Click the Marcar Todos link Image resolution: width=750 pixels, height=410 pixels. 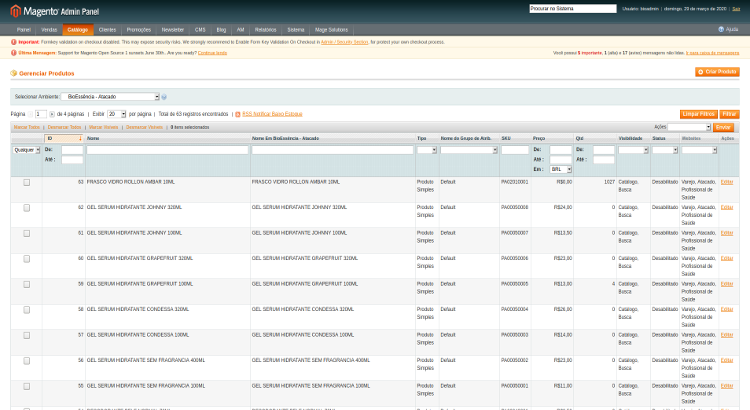pyautogui.click(x=27, y=127)
